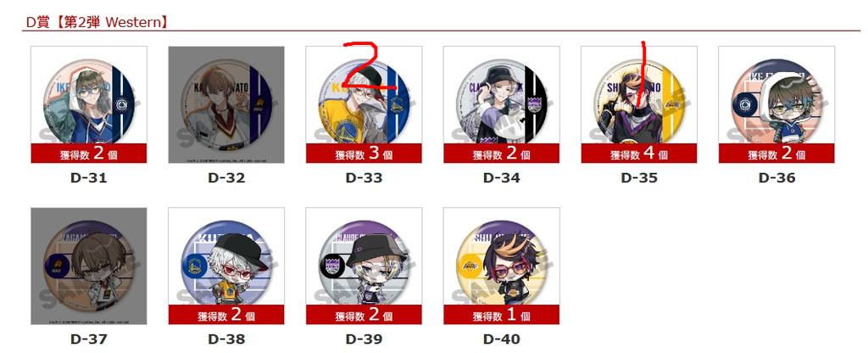
Task: Click the D賞【第2弾 Western】 section heading
Action: [97, 23]
